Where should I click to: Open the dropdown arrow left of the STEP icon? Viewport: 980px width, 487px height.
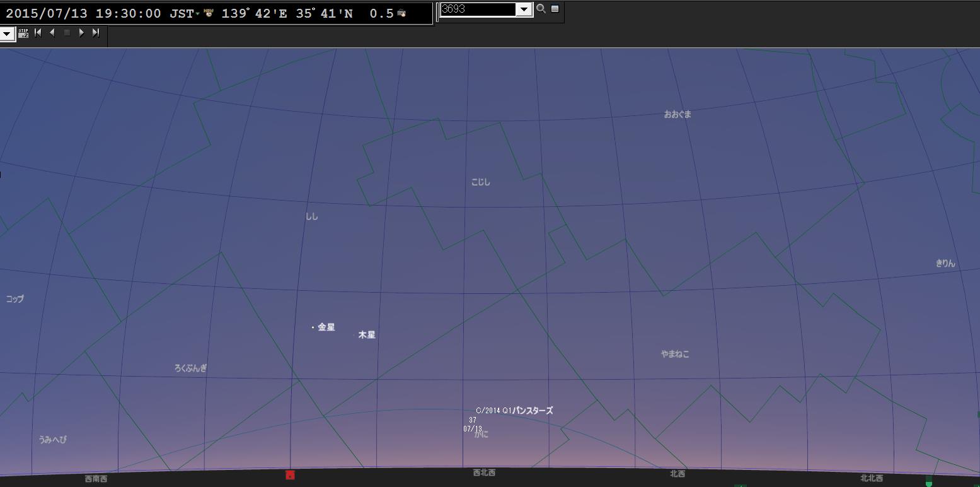pyautogui.click(x=7, y=33)
